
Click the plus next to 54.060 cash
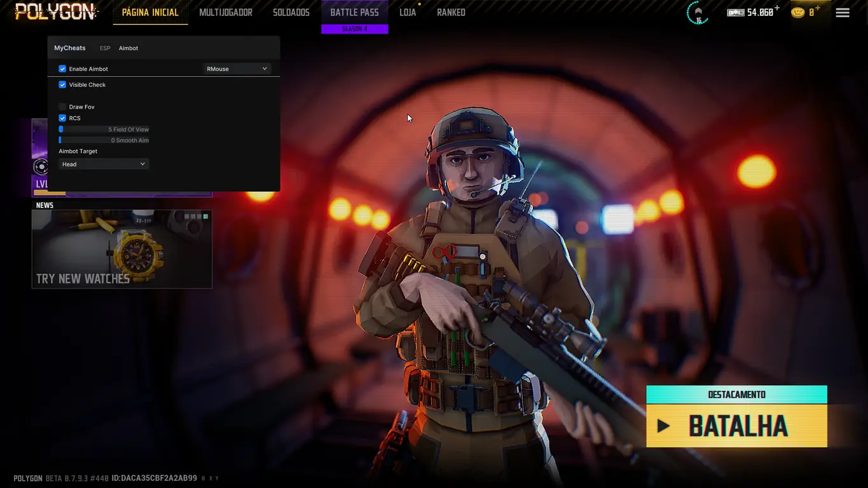(777, 9)
